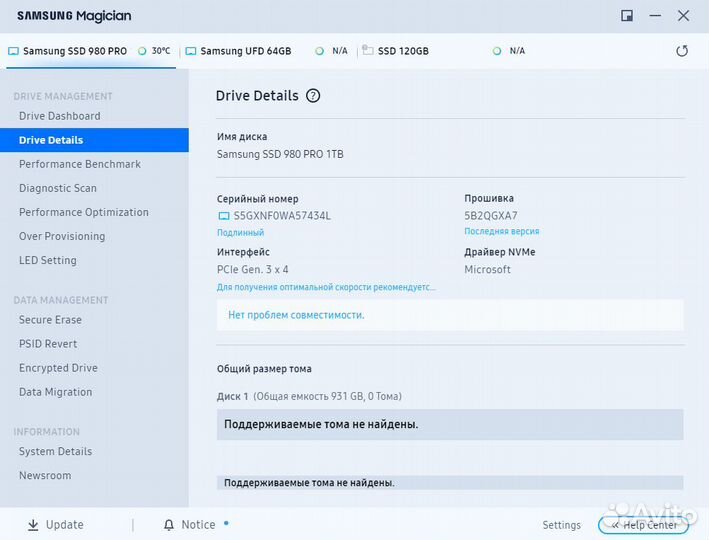Click the 'Последняя версия' firmware link
709x540 pixels.
[501, 232]
